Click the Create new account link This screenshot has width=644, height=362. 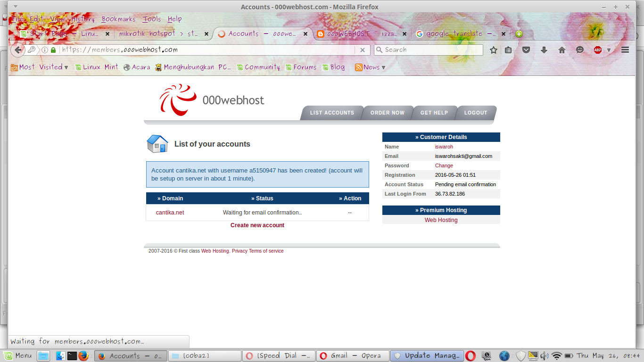257,225
